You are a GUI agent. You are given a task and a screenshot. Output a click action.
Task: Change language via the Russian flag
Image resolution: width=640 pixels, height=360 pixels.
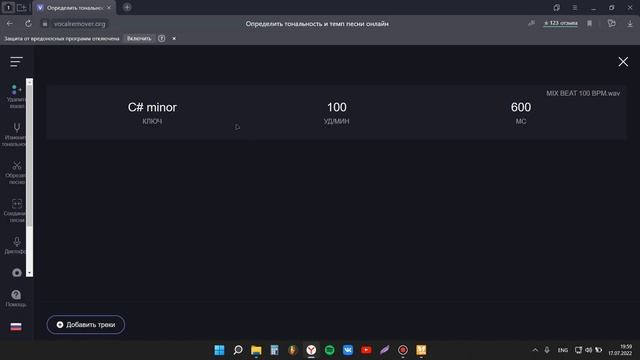[16, 327]
